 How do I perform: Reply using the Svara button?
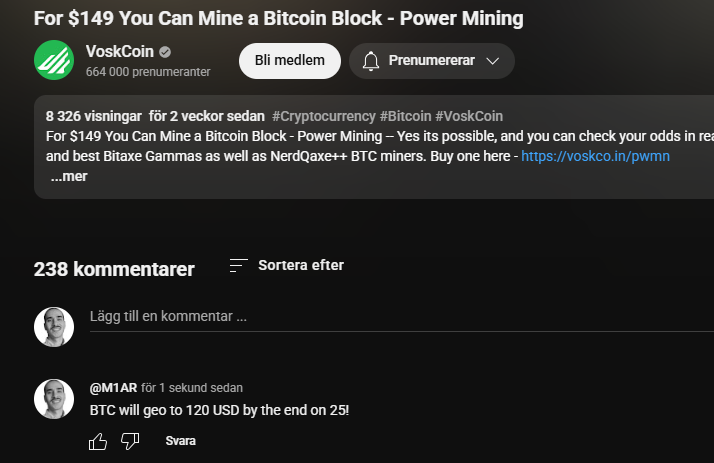181,441
